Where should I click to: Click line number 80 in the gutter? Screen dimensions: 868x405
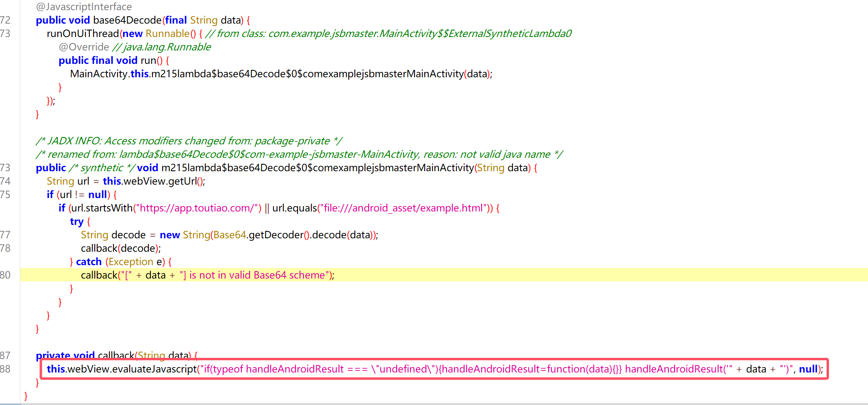[5, 275]
